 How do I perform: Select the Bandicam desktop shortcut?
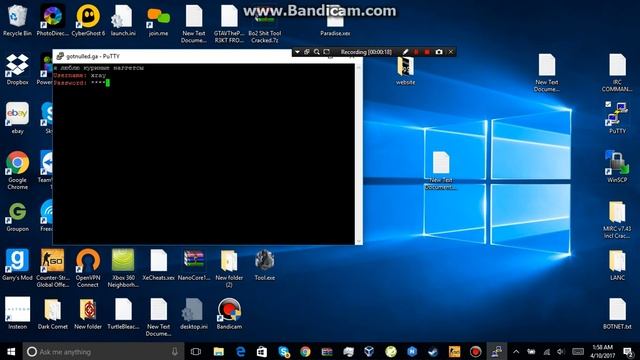(229, 313)
